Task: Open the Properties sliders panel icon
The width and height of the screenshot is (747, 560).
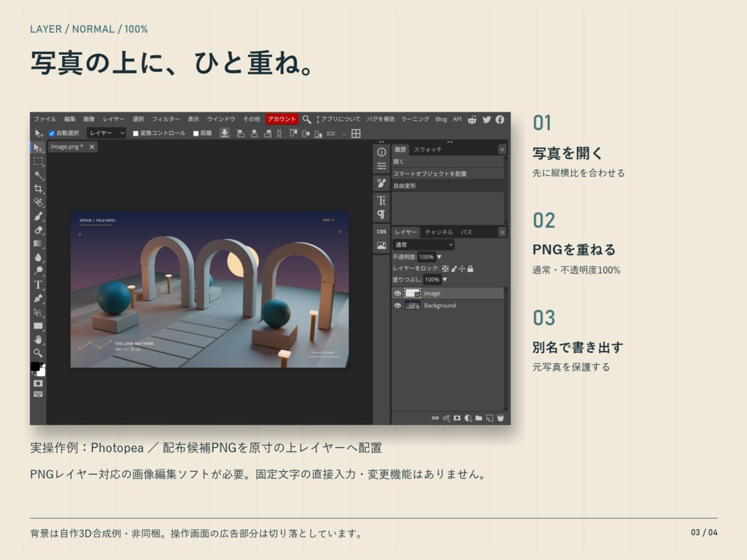Action: point(381,166)
